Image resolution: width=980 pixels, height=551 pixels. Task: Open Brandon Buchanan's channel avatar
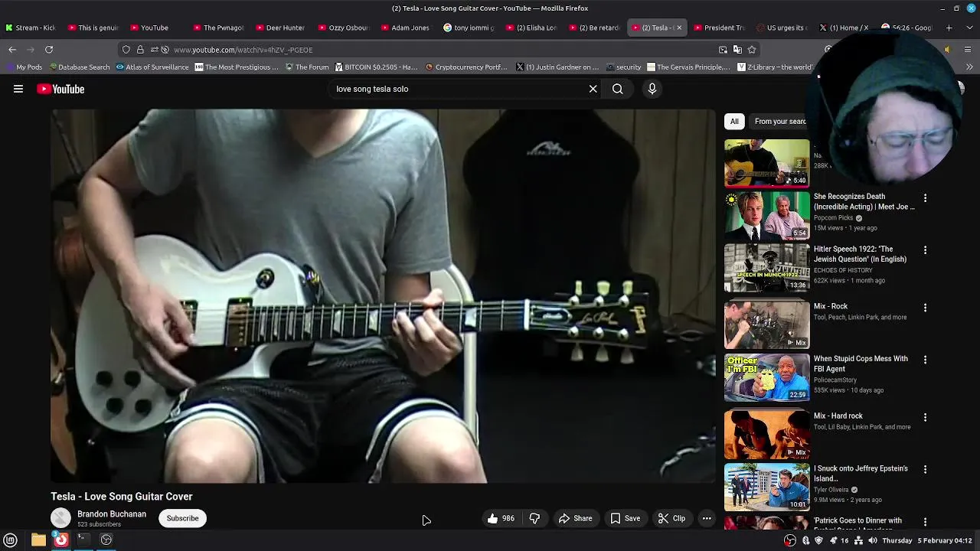pos(60,518)
